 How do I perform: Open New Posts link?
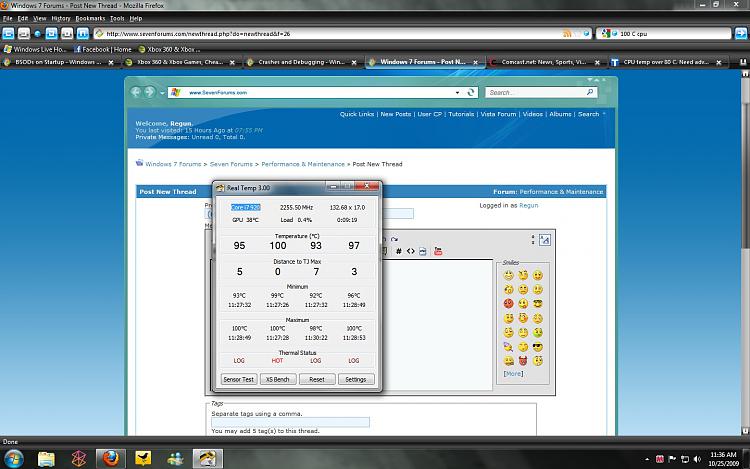[396, 114]
